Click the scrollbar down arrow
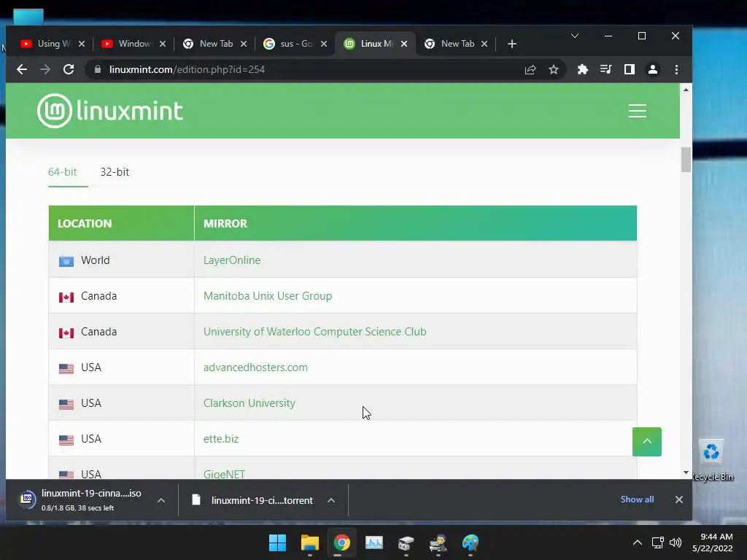 686,472
